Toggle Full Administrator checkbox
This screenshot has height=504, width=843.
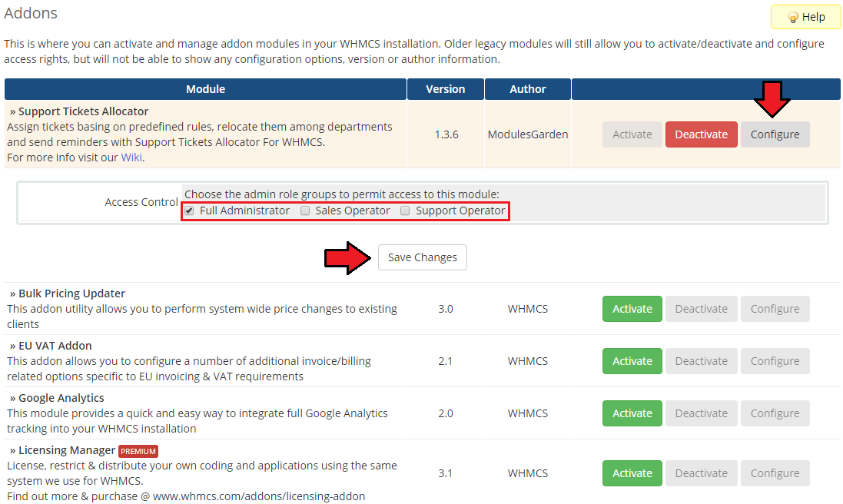point(189,211)
